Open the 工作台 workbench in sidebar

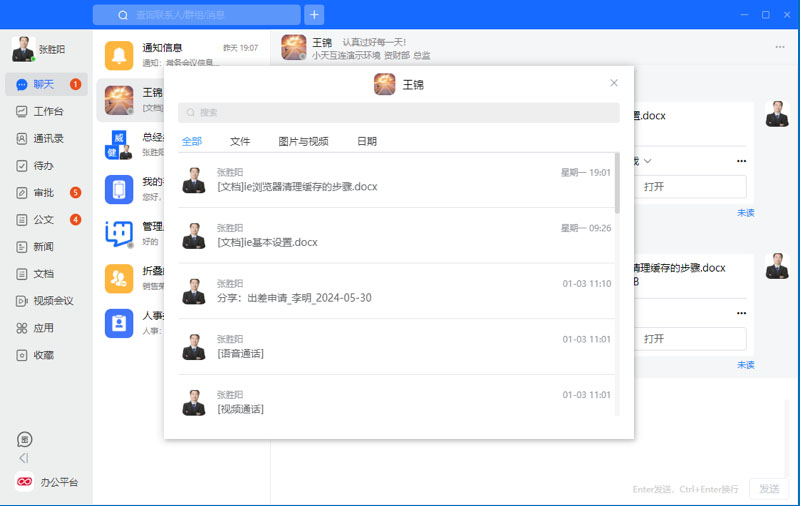click(x=46, y=111)
